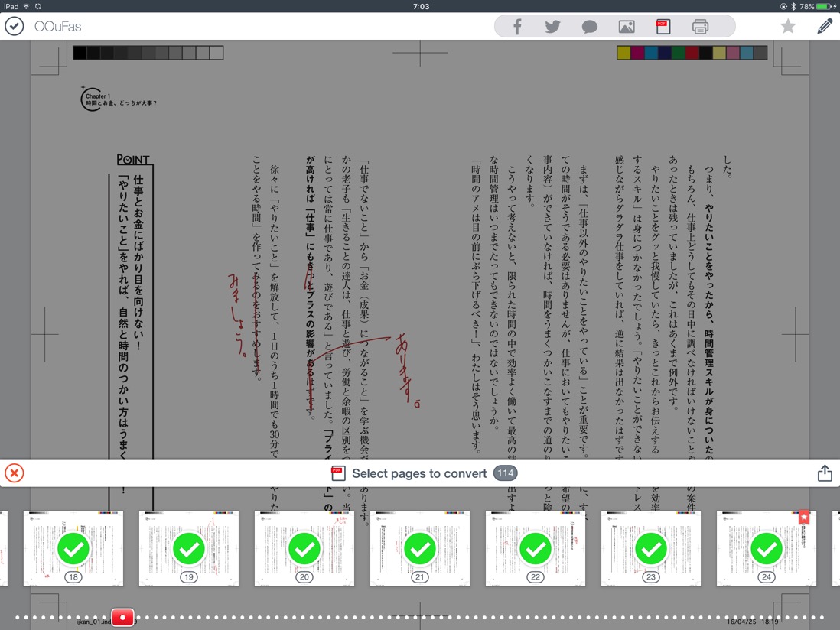The width and height of the screenshot is (840, 630).
Task: Tap the 7:03 clock in status bar
Action: point(421,6)
